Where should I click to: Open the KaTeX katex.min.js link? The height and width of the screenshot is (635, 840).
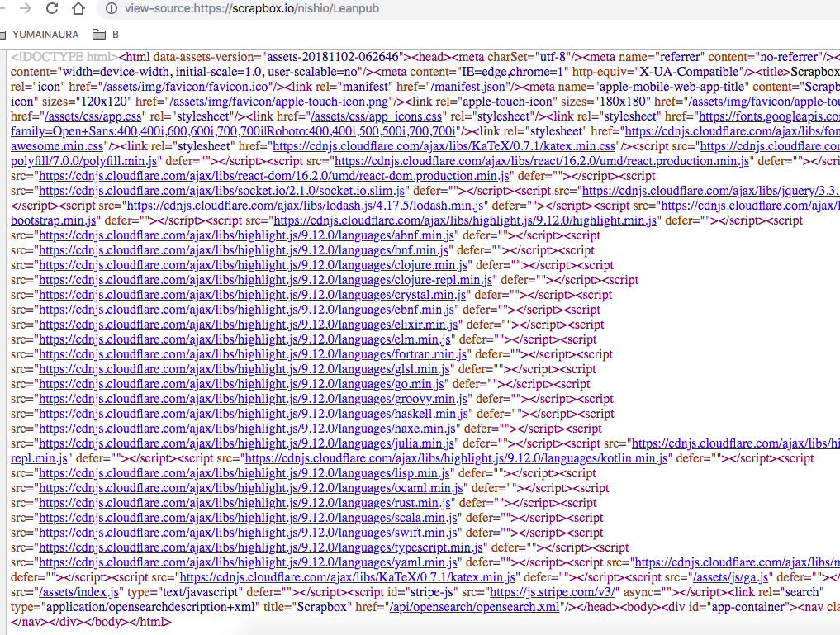(347, 578)
